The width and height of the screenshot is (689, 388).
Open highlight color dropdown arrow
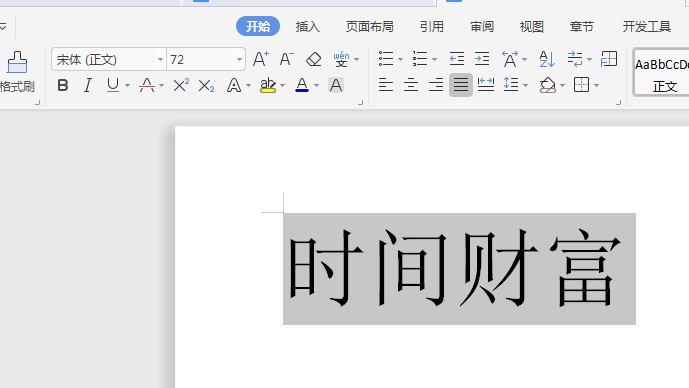[x=282, y=85]
